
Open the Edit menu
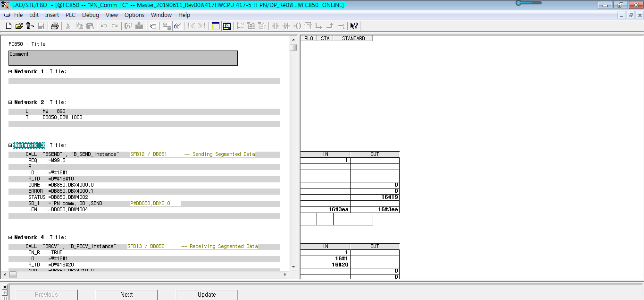tap(34, 15)
